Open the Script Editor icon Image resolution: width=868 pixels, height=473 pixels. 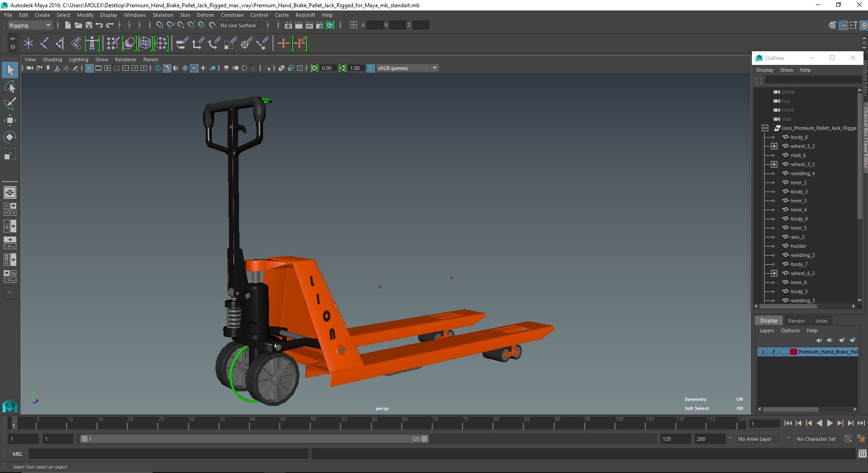862,454
